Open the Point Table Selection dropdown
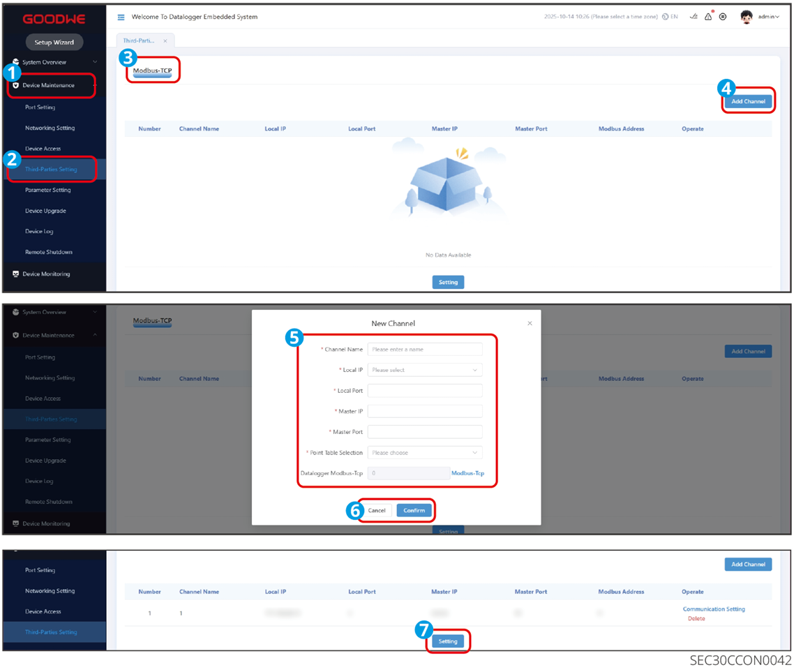Viewport: 803px width, 672px height. click(425, 453)
